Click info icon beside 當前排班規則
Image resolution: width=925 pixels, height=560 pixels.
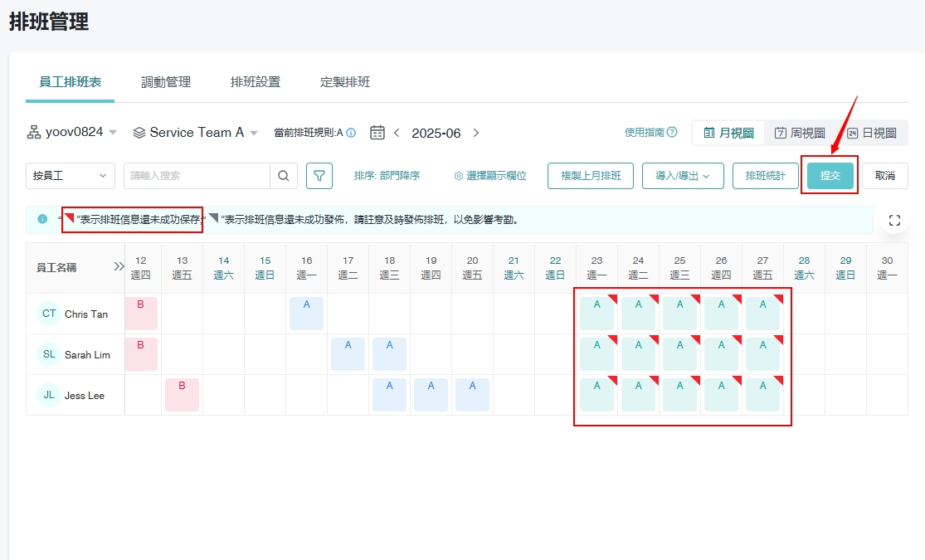(351, 133)
